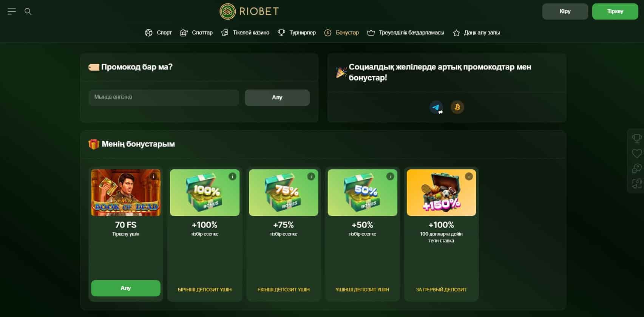Screen dimensions: 644x317
Task: Select the +100% first deposit bonus thumbnail
Action: 205,193
